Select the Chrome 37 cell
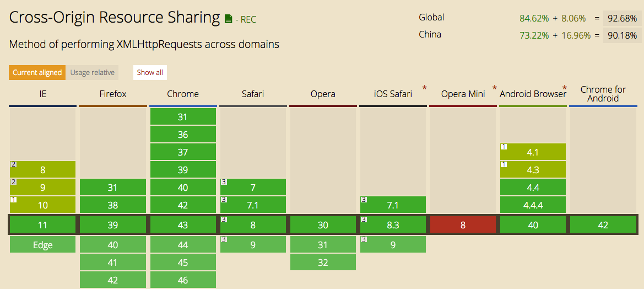644x289 pixels. tap(183, 152)
